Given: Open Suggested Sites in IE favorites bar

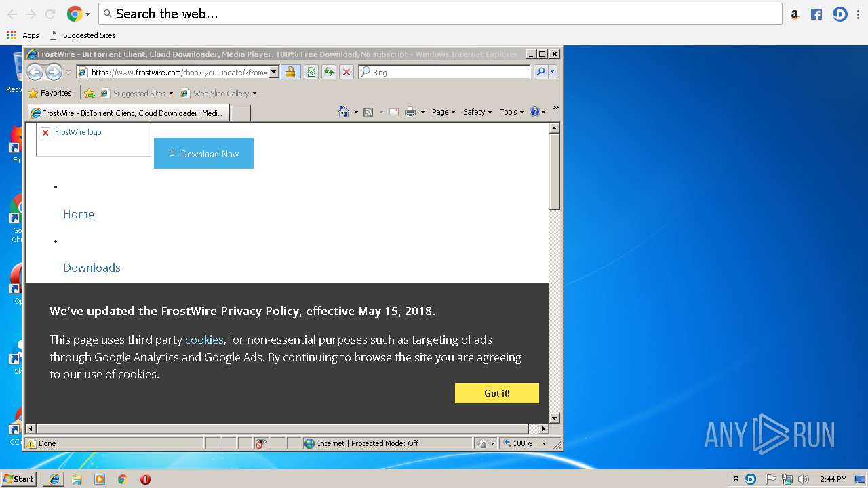Looking at the screenshot, I should click(136, 94).
